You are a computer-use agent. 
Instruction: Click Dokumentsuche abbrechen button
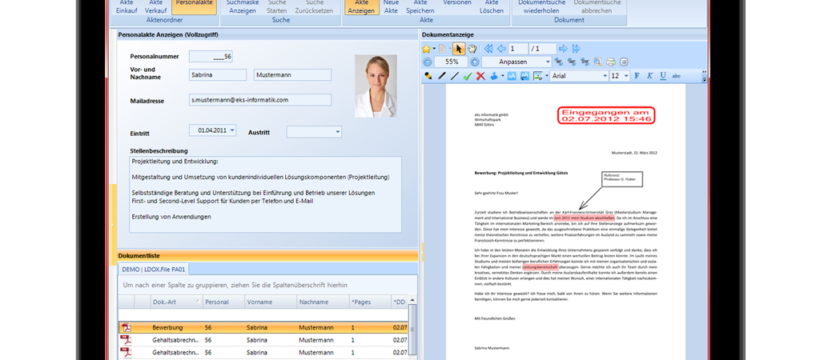tap(597, 6)
